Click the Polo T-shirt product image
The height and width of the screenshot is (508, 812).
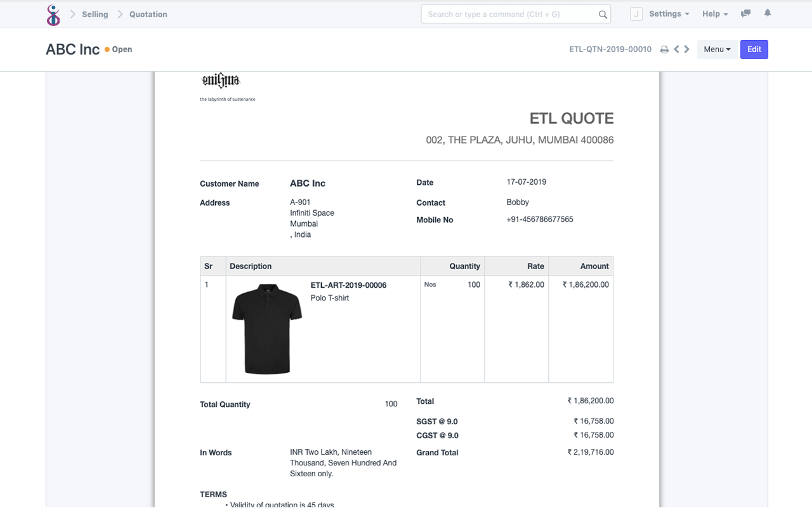point(266,328)
